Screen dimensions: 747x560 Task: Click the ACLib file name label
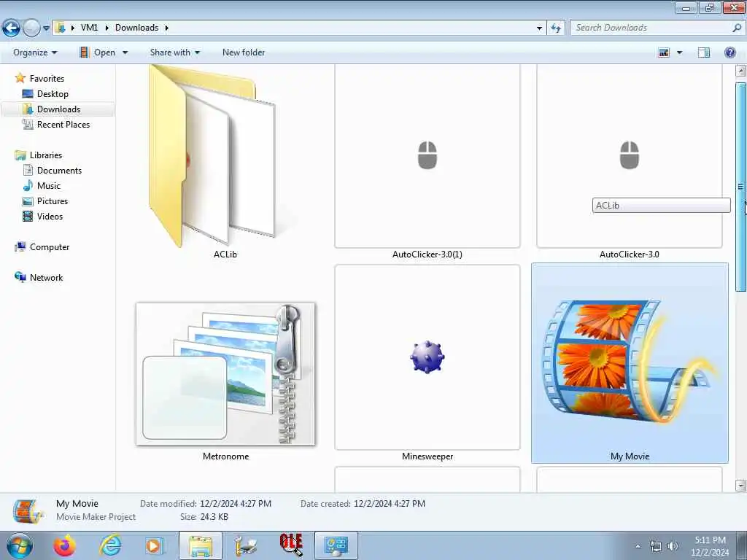pyautogui.click(x=225, y=254)
